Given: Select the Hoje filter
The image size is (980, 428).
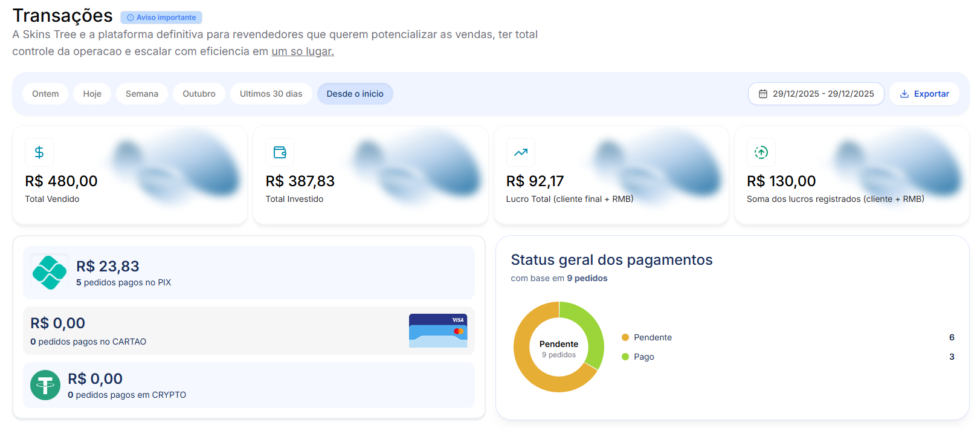Looking at the screenshot, I should click(x=92, y=94).
